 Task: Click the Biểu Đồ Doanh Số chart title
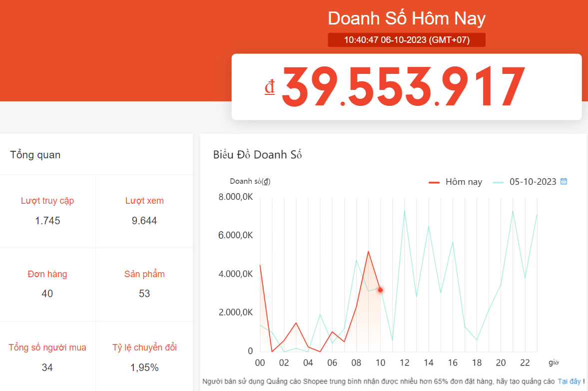pyautogui.click(x=257, y=154)
